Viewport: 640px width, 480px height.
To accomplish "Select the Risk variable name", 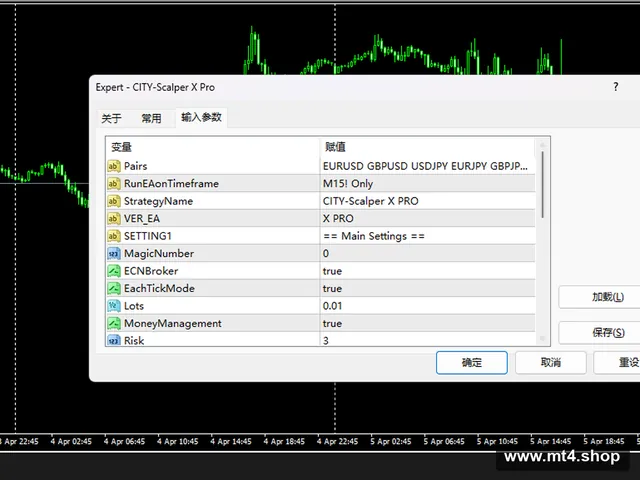I will pyautogui.click(x=134, y=340).
